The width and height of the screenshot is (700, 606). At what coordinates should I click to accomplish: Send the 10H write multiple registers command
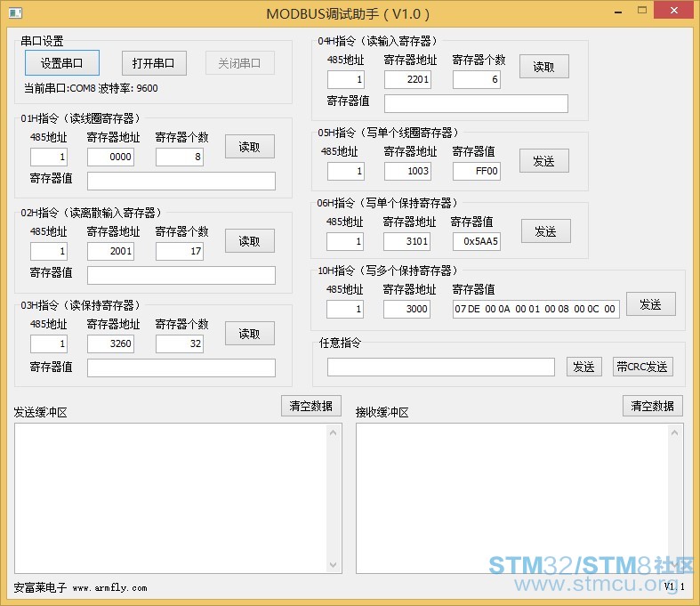coord(650,304)
